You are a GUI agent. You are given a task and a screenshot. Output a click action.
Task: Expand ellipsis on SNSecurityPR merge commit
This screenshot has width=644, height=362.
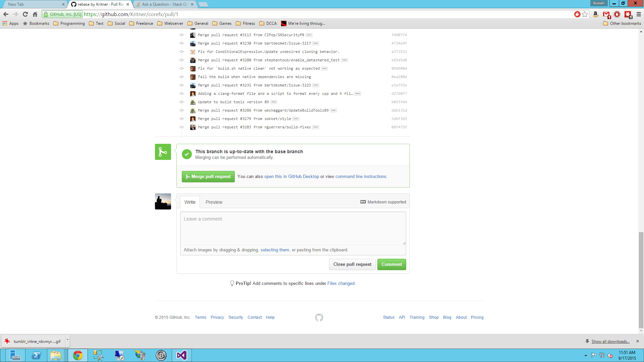[x=309, y=35]
